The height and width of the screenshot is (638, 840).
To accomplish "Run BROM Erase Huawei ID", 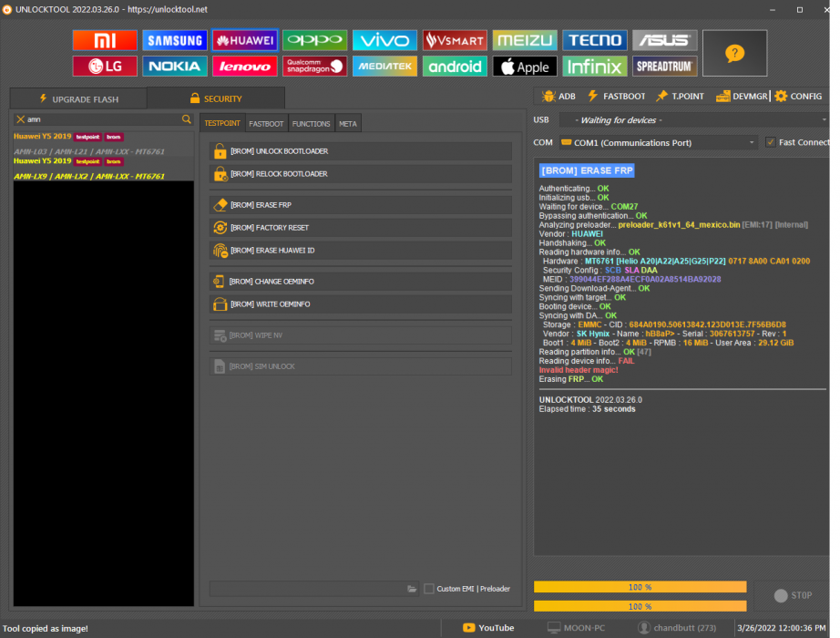I will tap(361, 251).
